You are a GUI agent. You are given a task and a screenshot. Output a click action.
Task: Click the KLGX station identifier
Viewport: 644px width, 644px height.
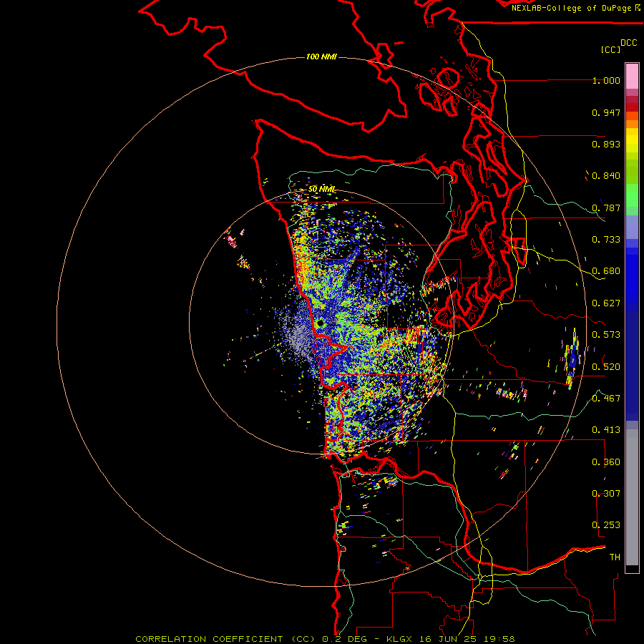400,639
